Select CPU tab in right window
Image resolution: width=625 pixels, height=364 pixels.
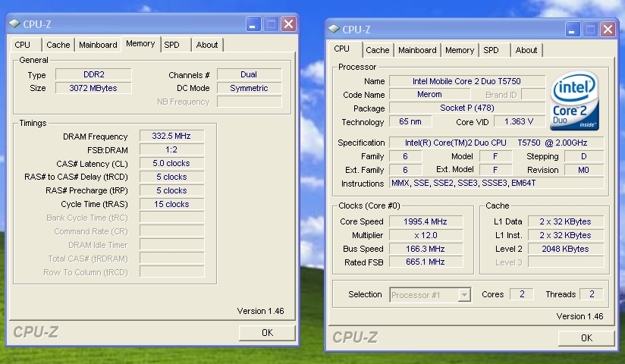(341, 49)
